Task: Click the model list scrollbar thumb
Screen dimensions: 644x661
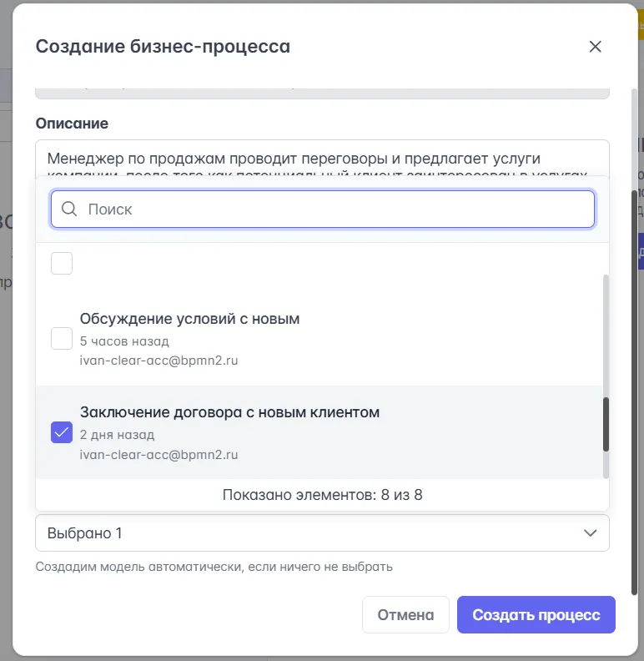Action: tap(606, 424)
